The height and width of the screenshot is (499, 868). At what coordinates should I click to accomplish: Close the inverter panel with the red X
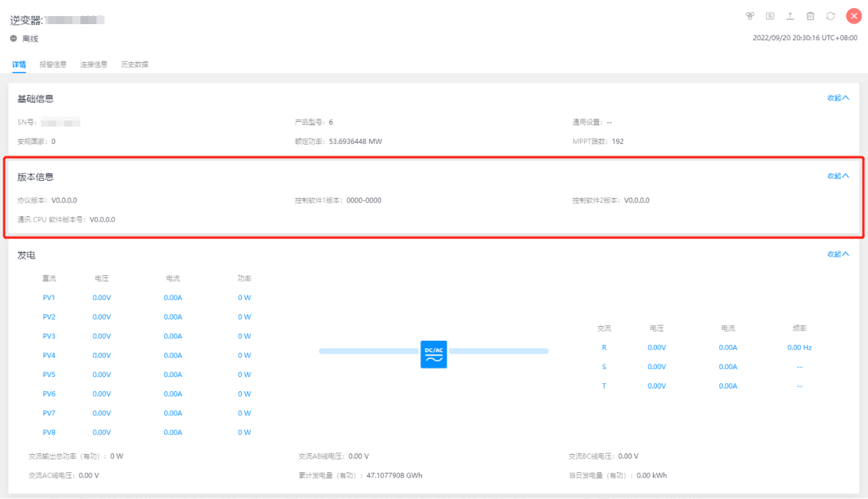853,16
